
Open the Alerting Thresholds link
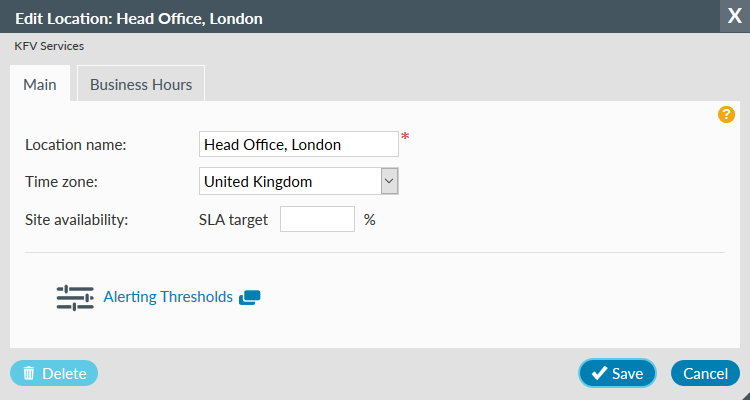click(168, 297)
